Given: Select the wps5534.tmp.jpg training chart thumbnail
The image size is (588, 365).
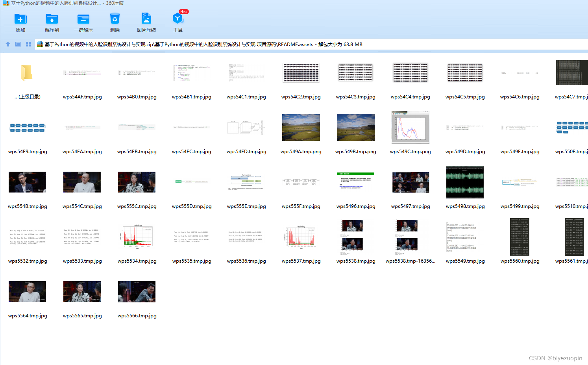Looking at the screenshot, I should (x=137, y=237).
